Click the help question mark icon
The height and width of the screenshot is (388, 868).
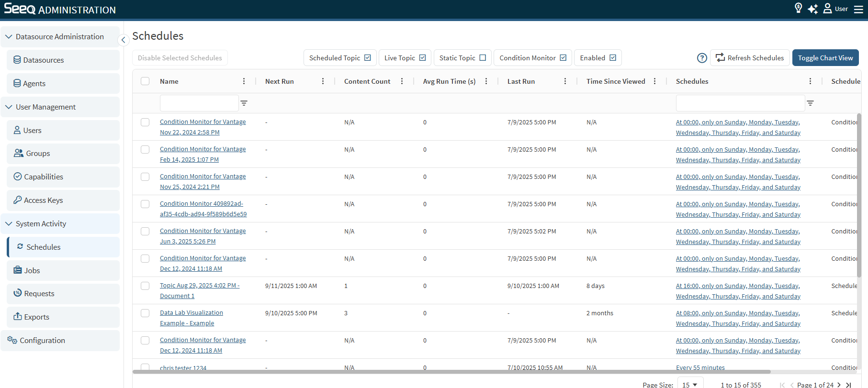[702, 58]
